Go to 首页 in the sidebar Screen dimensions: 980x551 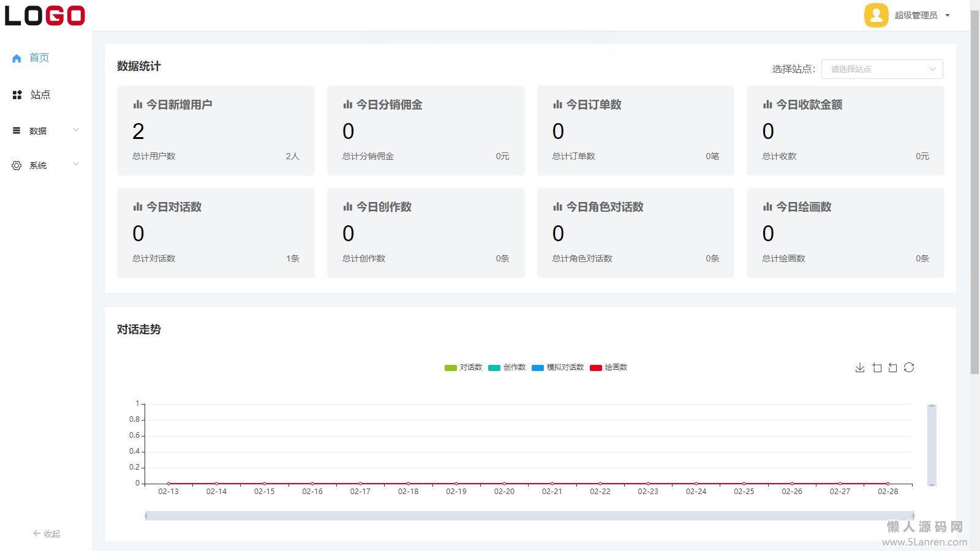pos(39,58)
